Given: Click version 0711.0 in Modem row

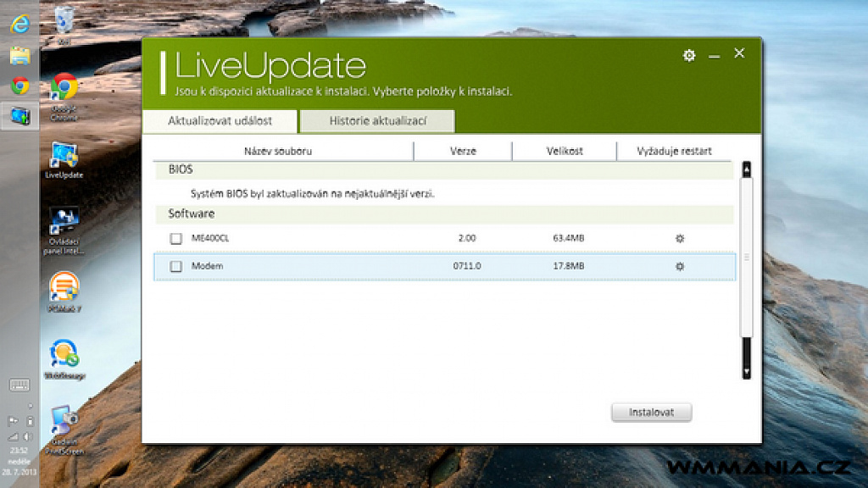Looking at the screenshot, I should [467, 266].
